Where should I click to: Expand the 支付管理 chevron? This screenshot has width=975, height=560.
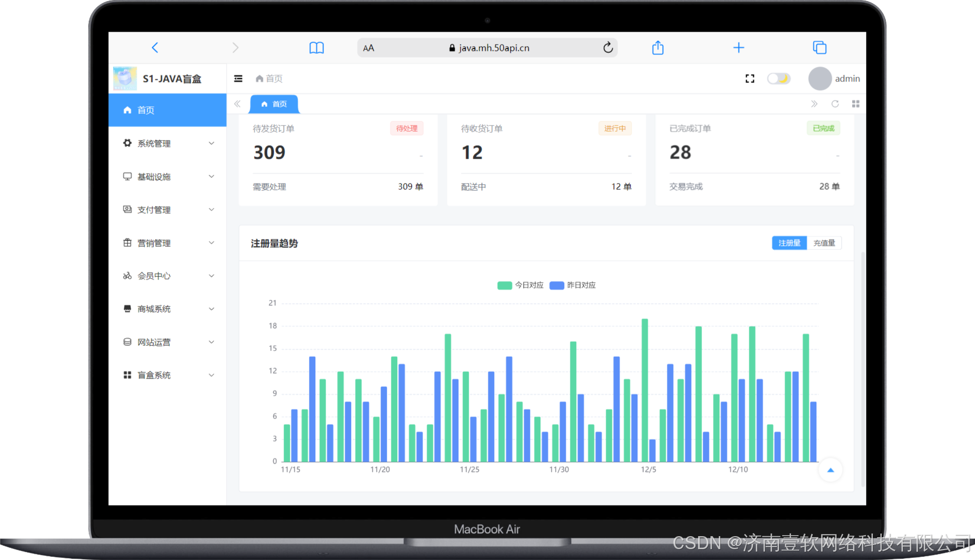pyautogui.click(x=212, y=209)
